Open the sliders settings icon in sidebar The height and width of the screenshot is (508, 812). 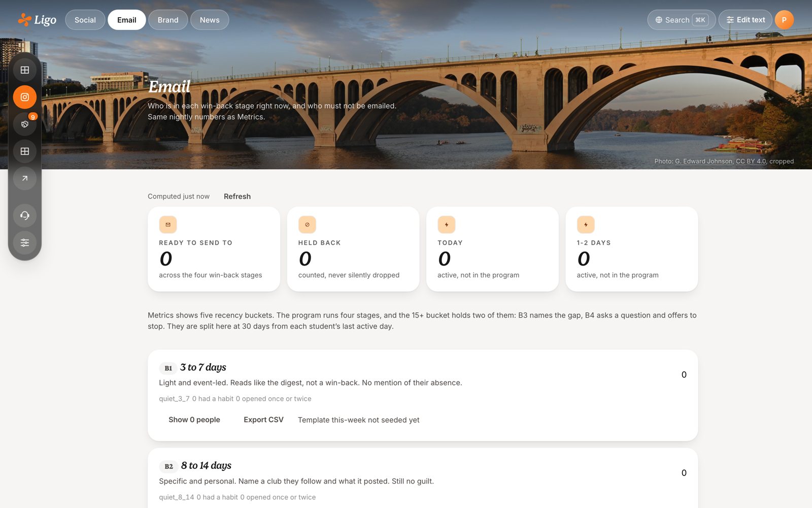[x=24, y=242]
